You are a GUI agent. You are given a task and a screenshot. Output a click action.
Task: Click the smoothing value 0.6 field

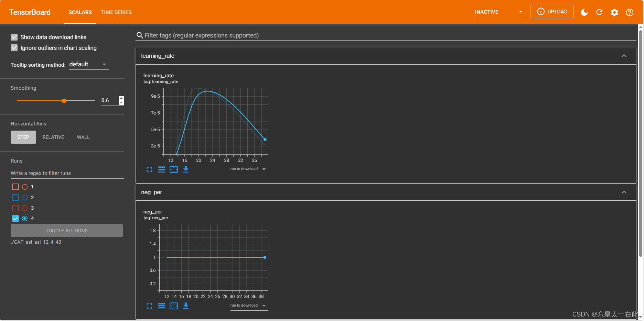click(109, 100)
